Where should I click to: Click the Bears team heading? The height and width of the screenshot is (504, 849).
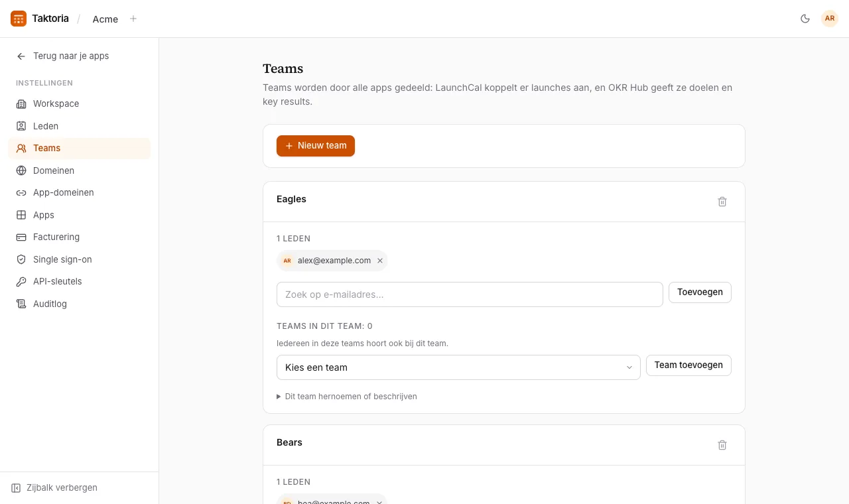[x=289, y=442]
